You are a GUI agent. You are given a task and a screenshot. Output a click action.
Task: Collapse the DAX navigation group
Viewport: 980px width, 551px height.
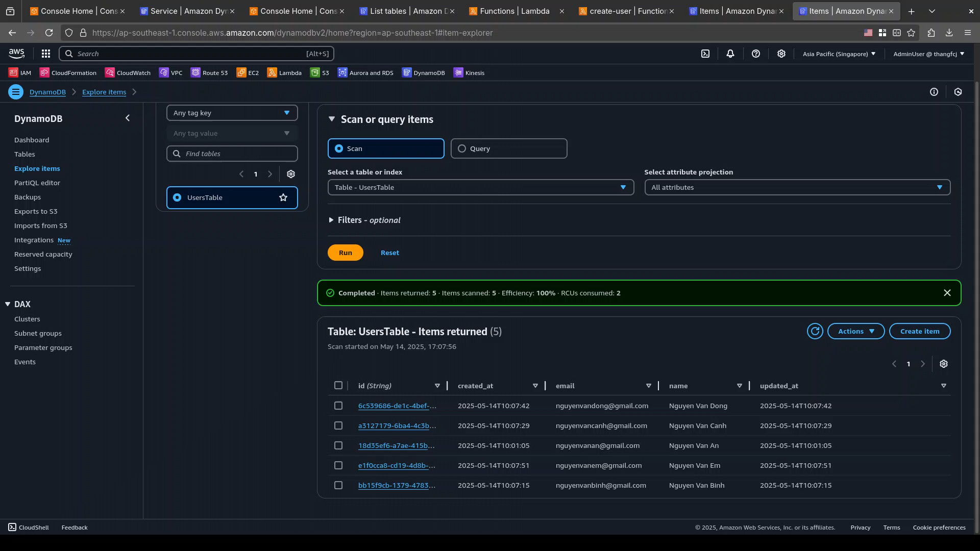(x=8, y=304)
